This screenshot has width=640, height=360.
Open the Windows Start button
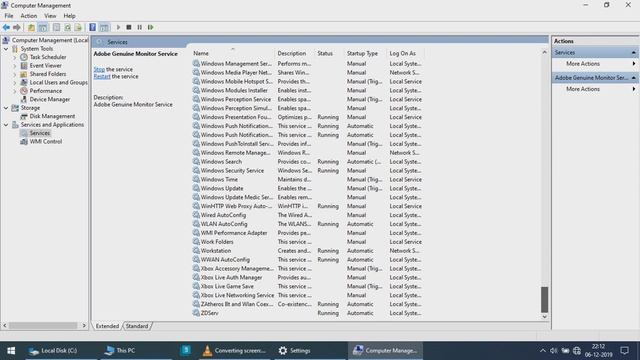11,351
